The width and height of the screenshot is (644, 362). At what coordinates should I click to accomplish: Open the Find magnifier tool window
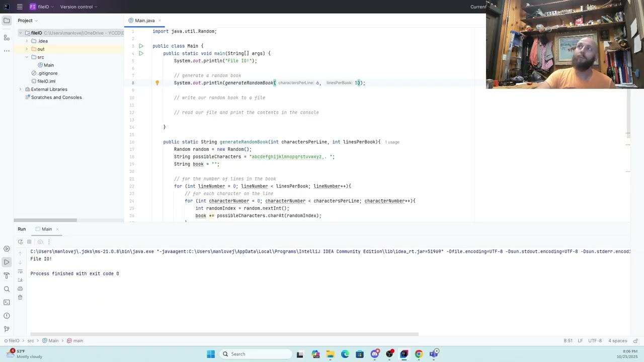pyautogui.click(x=7, y=289)
